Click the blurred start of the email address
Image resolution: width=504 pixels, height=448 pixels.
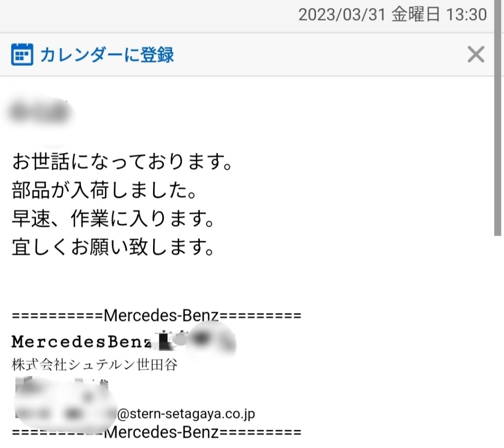coord(65,413)
